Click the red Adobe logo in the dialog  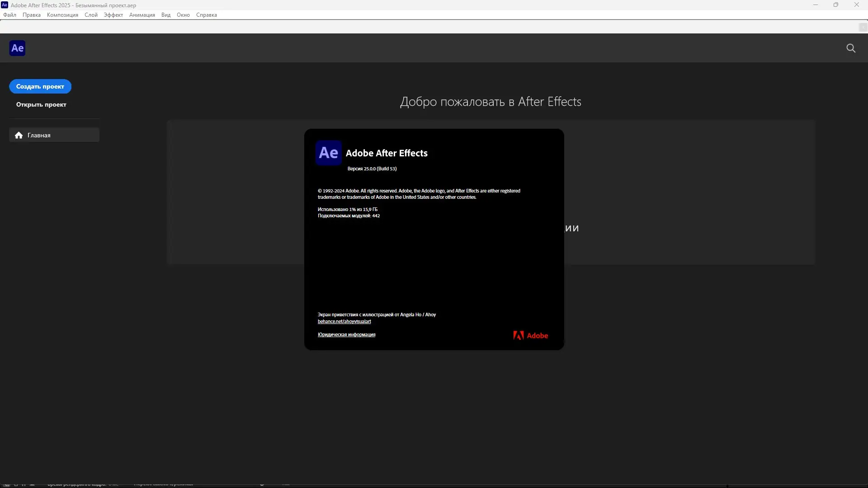point(530,335)
